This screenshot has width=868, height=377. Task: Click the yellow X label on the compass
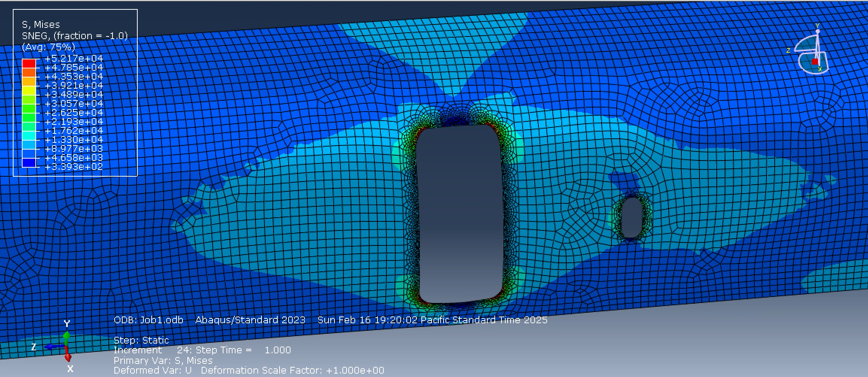pos(819,70)
